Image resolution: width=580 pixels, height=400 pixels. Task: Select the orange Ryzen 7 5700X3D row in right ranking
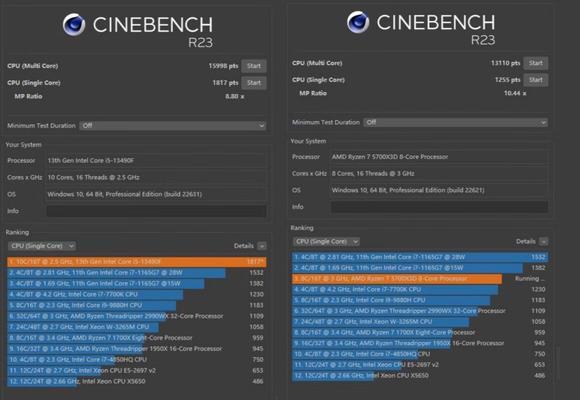coord(420,279)
